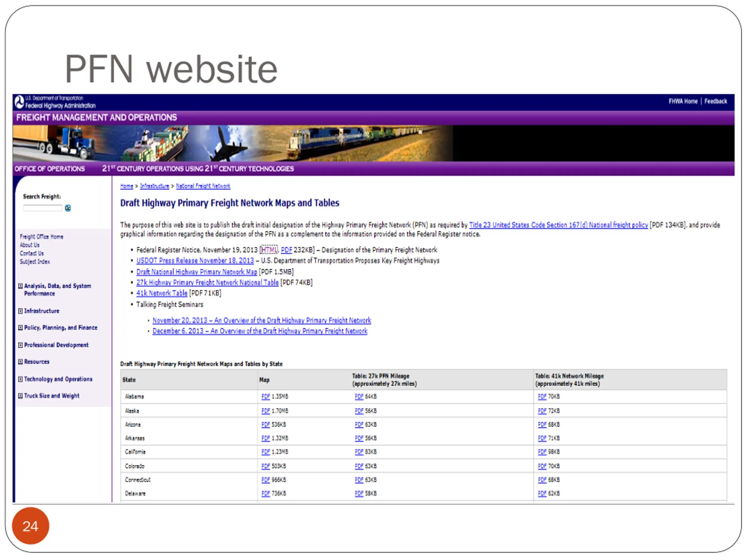Screen dimensions: 747x560
Task: Open Delaware map PDF 736KB
Action: (x=266, y=494)
